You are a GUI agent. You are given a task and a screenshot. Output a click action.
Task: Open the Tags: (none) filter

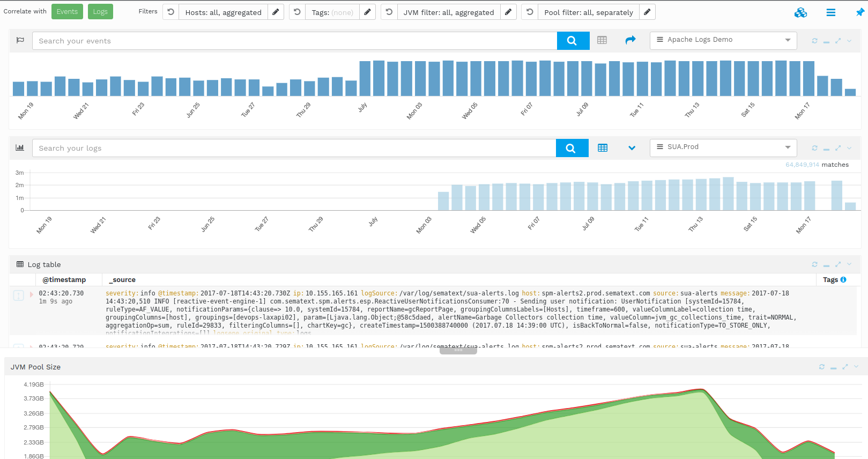point(332,12)
